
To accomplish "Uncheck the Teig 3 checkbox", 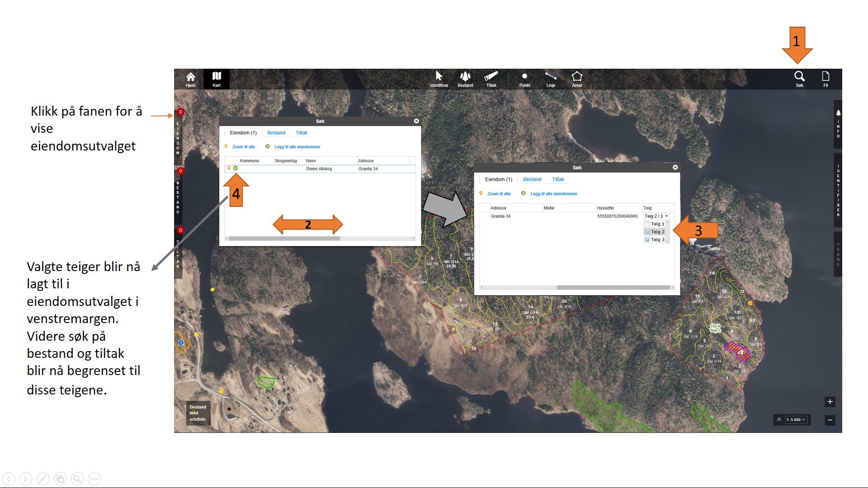I will [647, 240].
